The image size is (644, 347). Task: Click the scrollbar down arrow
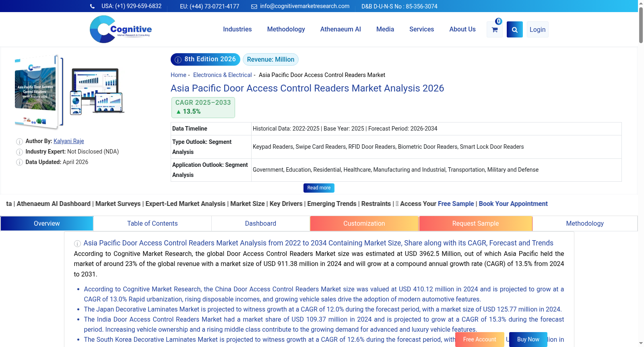[x=641, y=344]
